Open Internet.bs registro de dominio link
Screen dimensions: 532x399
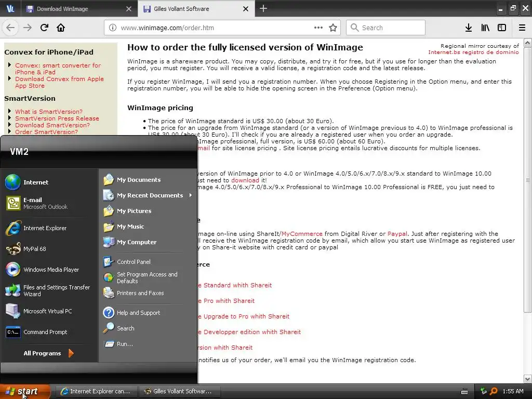coord(473,52)
